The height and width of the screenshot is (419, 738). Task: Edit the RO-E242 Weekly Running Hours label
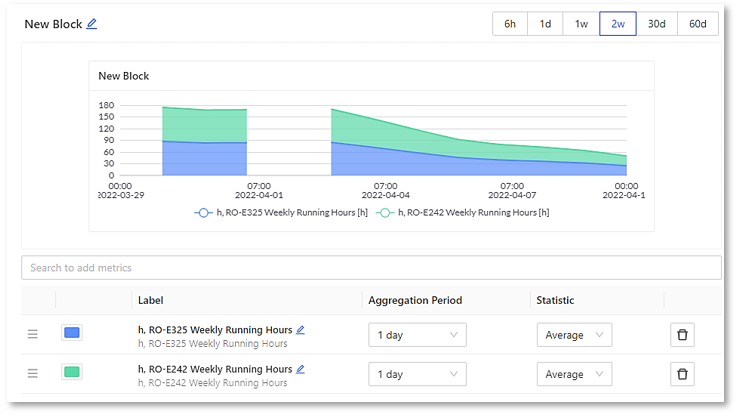click(x=300, y=369)
